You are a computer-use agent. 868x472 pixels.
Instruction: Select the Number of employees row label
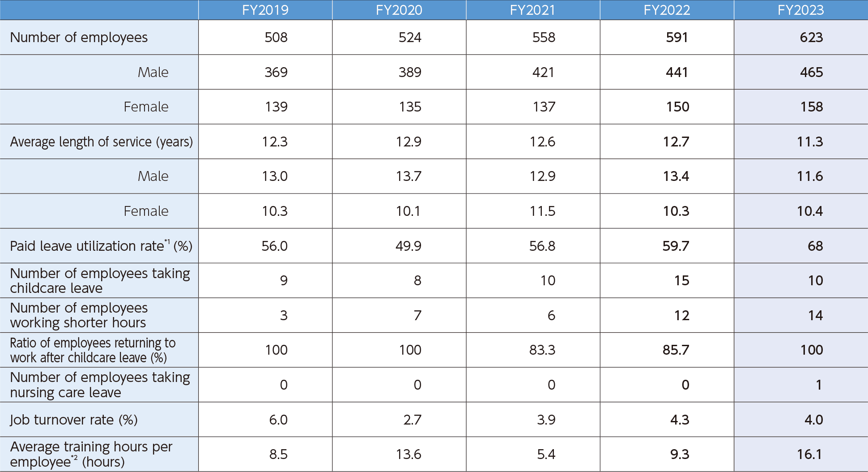(x=79, y=38)
